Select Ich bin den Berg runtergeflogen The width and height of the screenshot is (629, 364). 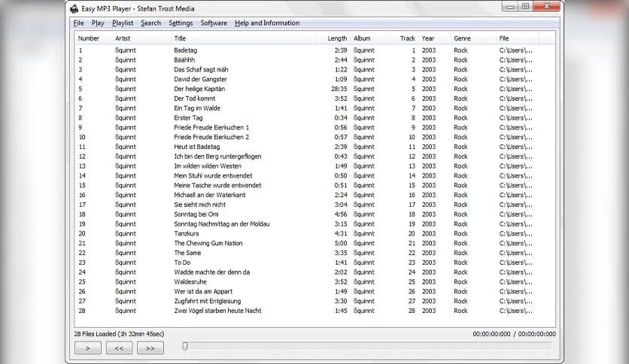[x=217, y=156]
